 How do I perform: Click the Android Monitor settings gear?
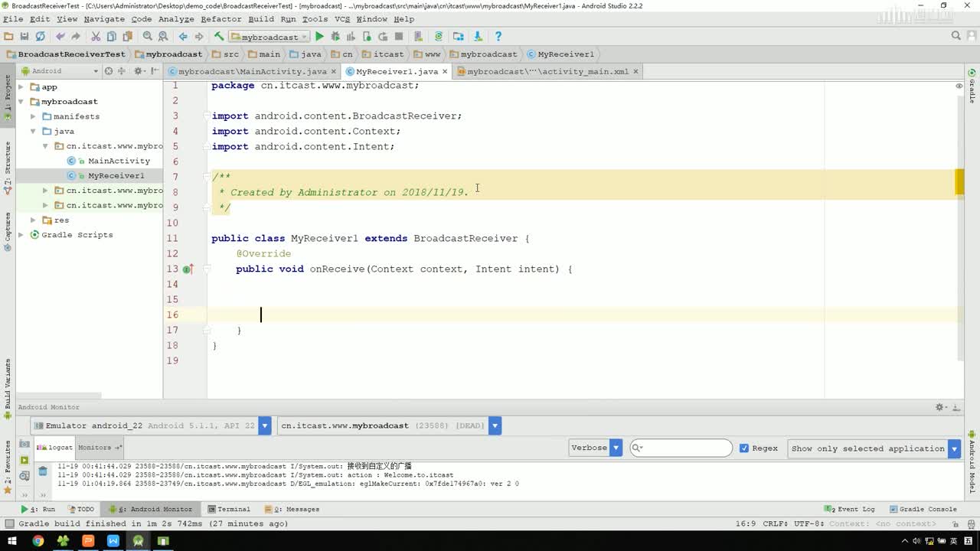point(940,407)
